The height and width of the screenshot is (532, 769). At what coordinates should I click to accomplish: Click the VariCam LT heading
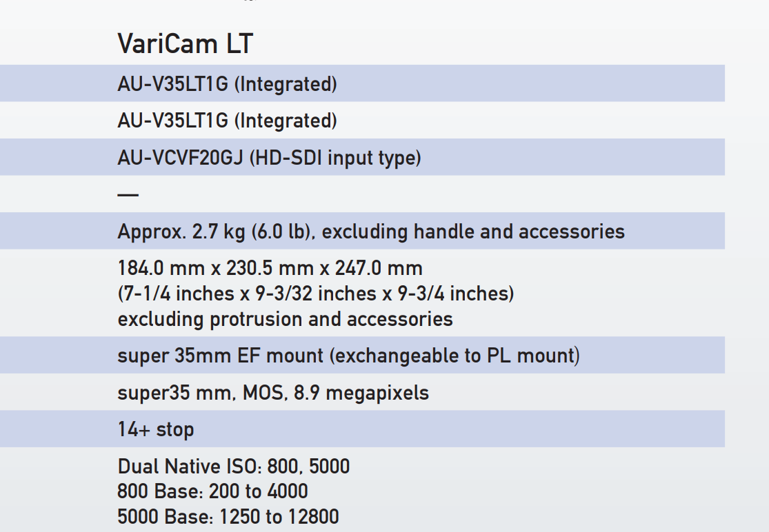coord(186,44)
